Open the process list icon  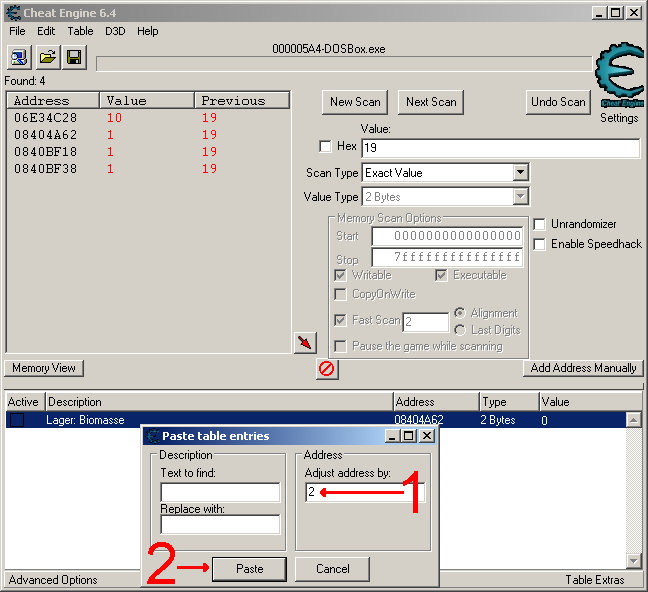pyautogui.click(x=19, y=57)
